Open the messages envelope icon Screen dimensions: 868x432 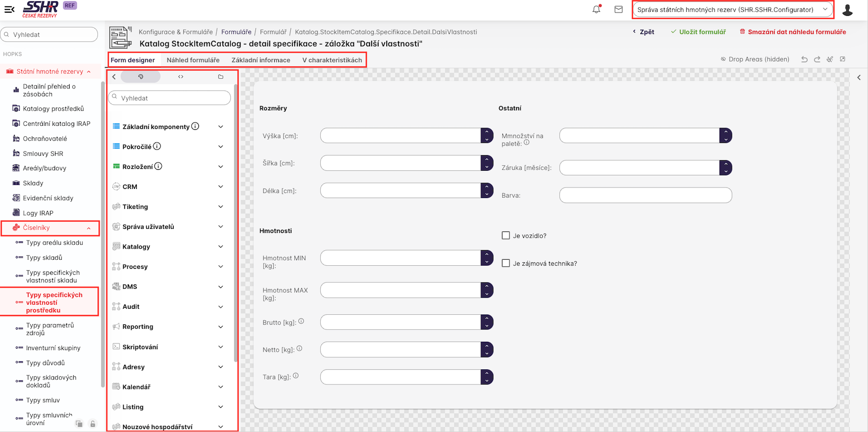pos(619,10)
